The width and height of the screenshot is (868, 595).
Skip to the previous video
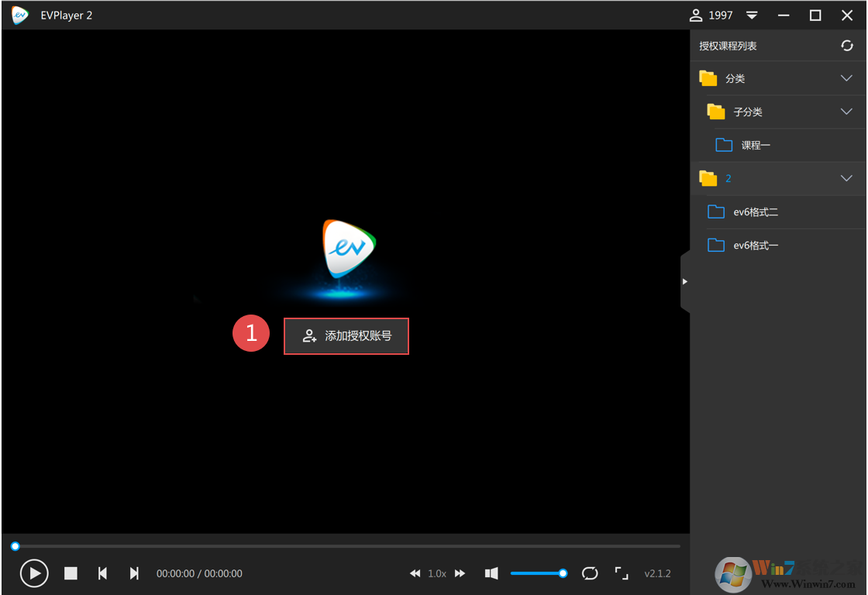(102, 573)
